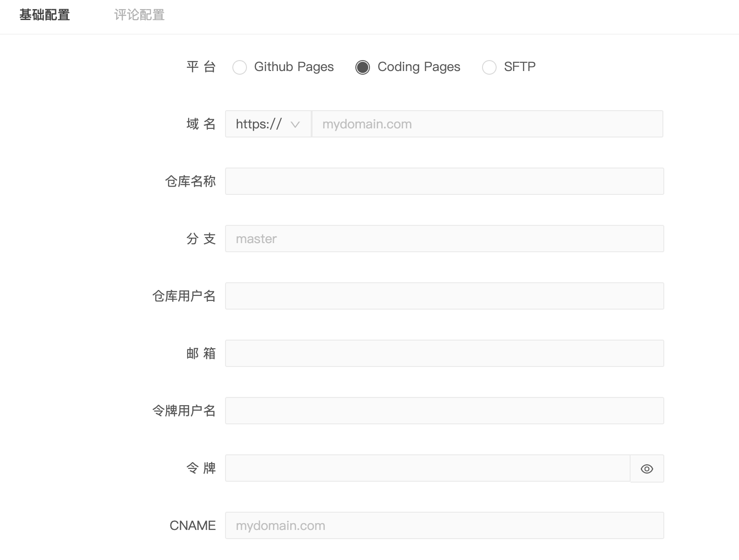Click the CNAME input showing mydomain.com
This screenshot has height=560, width=739.
444,525
